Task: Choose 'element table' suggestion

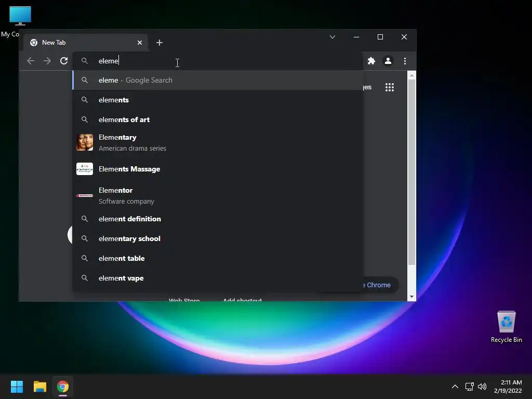Action: [218, 258]
